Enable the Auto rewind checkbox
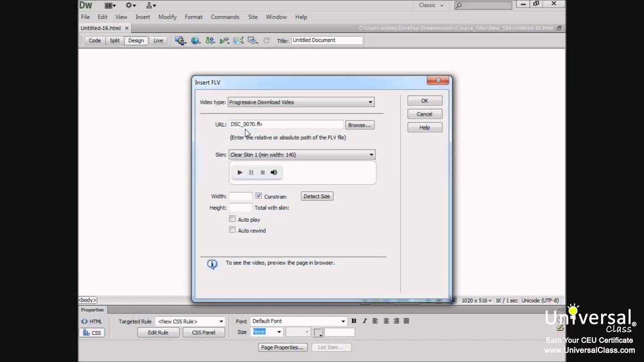This screenshot has width=644, height=362. click(x=232, y=230)
